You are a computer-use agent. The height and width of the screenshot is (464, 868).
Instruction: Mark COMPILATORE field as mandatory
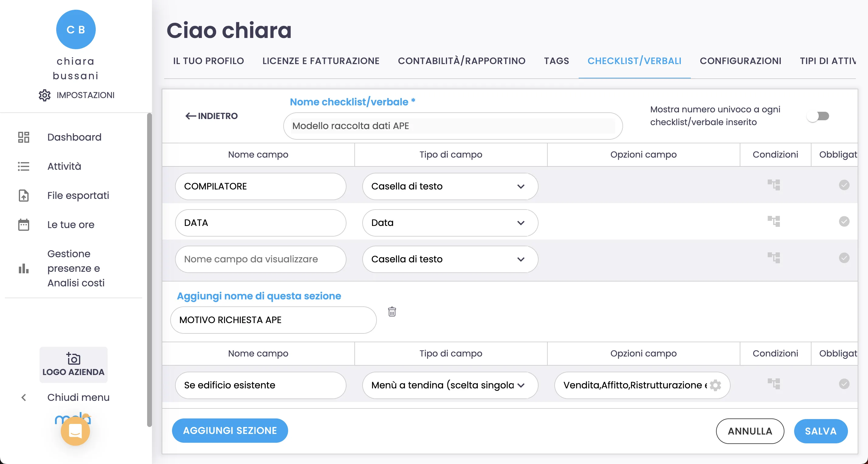coord(844,185)
